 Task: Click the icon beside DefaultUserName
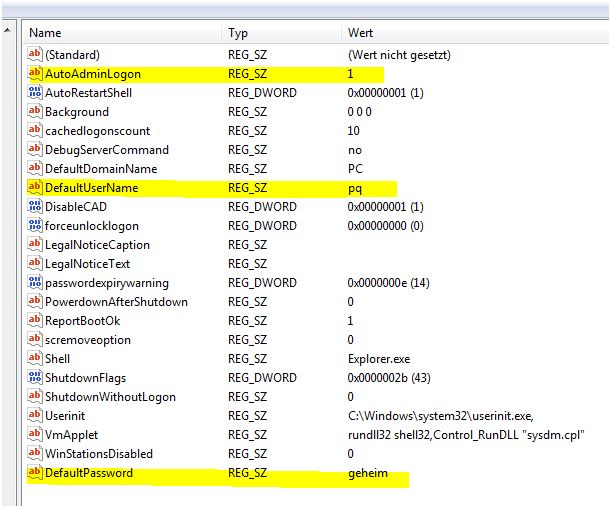pos(34,187)
